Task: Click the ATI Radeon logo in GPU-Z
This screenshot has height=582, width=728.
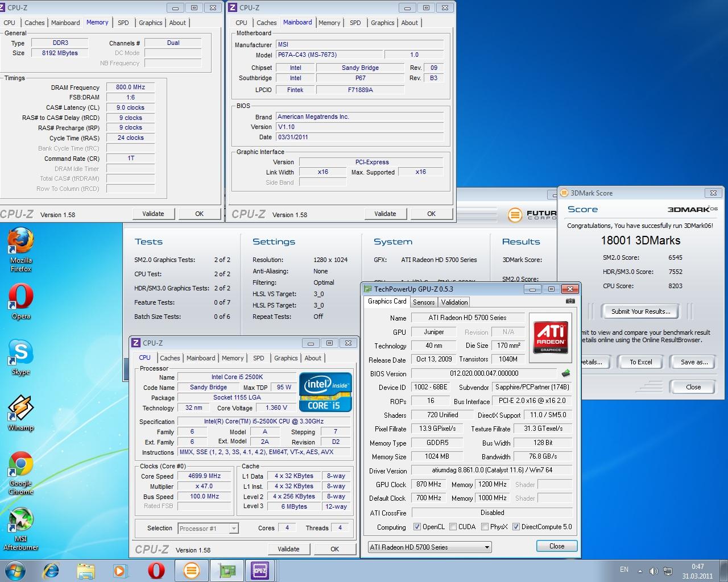Action: [x=551, y=337]
